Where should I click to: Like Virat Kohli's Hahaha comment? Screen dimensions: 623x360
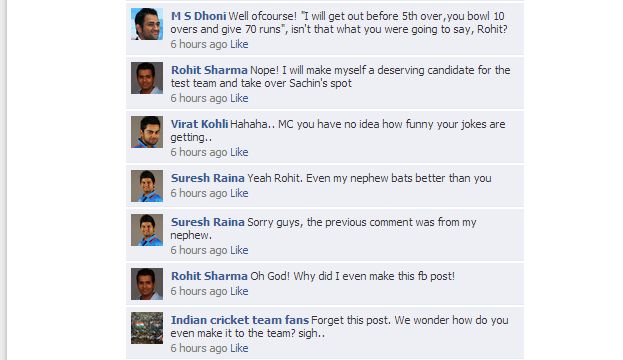[239, 152]
